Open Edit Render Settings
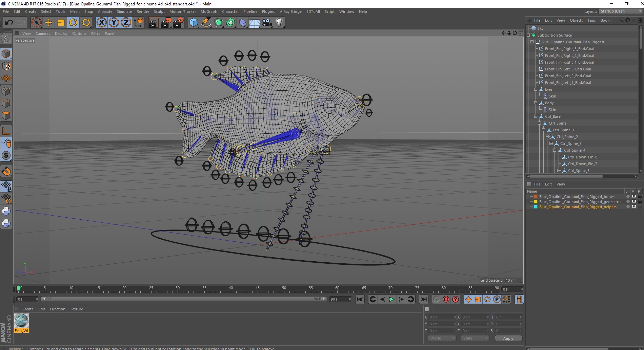The height and width of the screenshot is (350, 644). pos(178,23)
